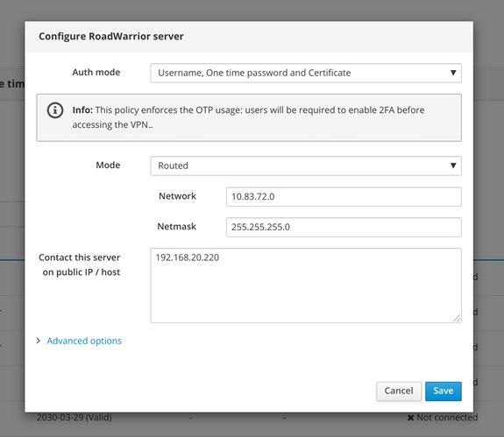The height and width of the screenshot is (437, 504).
Task: Open the Advanced options link
Action: click(x=84, y=341)
